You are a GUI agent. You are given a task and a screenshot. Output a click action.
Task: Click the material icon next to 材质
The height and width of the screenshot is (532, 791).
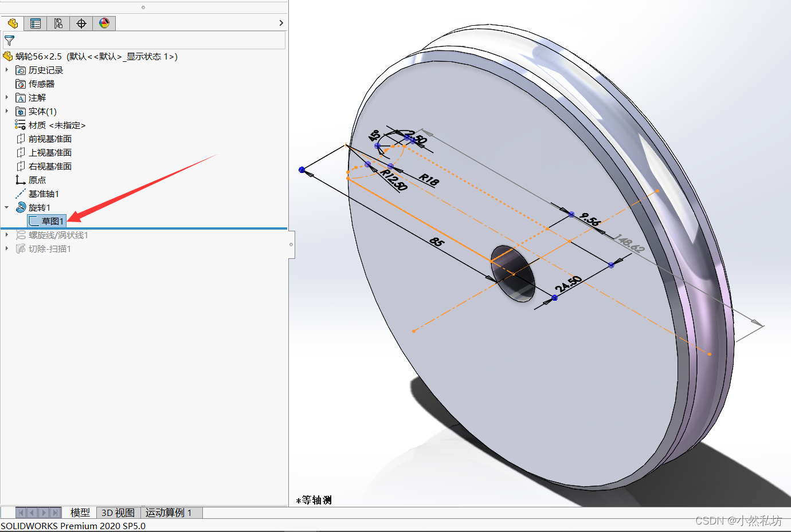pyautogui.click(x=21, y=125)
